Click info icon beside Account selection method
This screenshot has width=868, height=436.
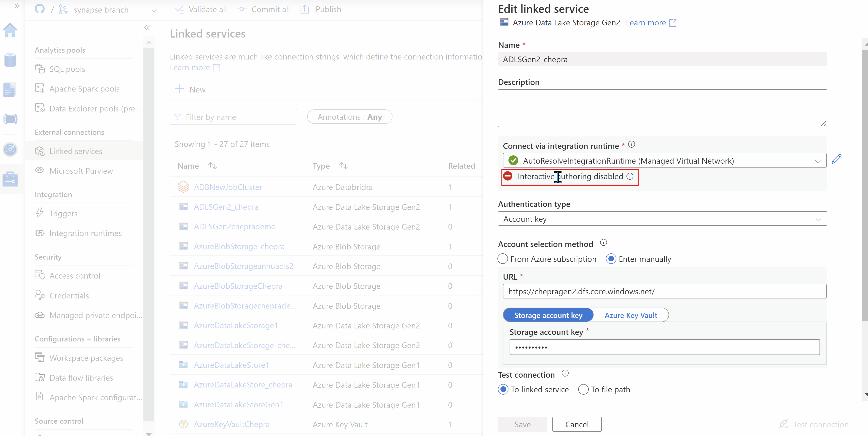[x=603, y=243]
